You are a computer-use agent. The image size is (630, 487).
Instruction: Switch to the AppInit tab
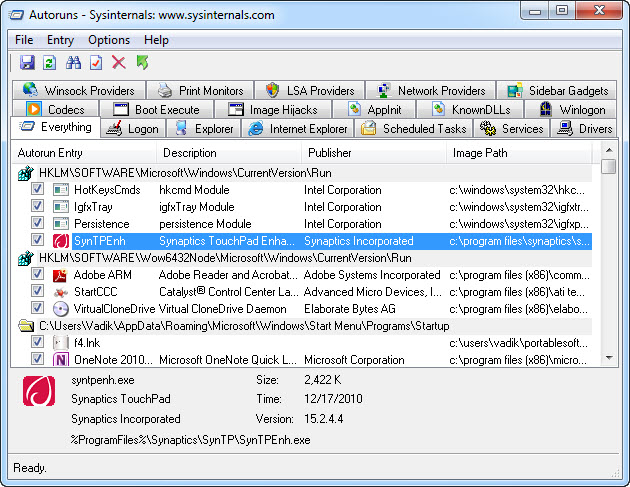[x=374, y=110]
